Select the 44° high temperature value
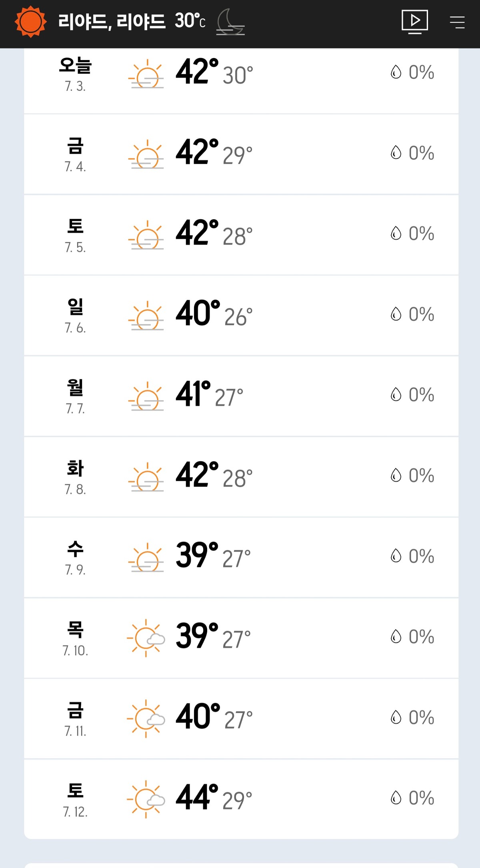480x868 pixels. coord(197,797)
